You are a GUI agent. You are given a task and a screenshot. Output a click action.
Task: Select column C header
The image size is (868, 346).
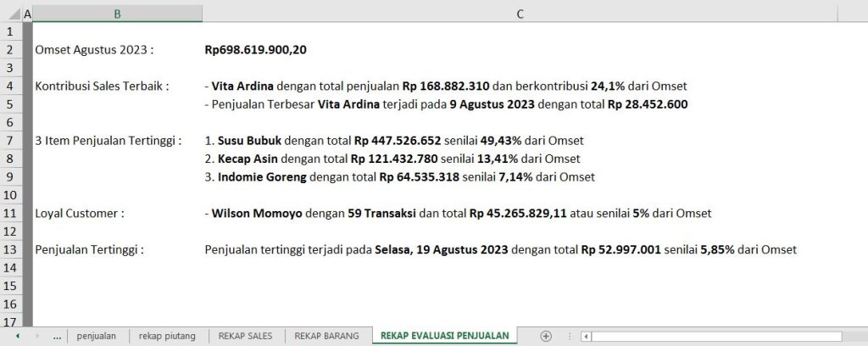coord(520,14)
